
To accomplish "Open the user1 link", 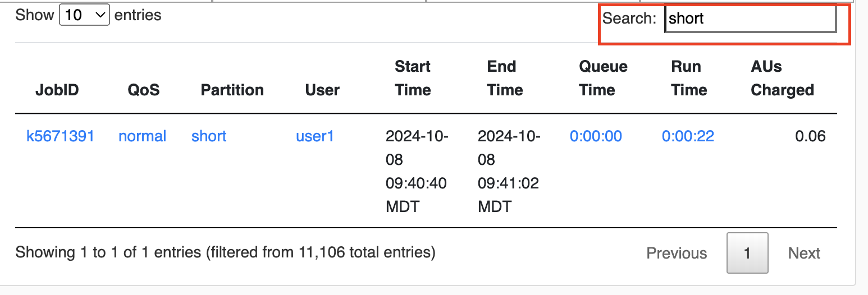I will 314,136.
